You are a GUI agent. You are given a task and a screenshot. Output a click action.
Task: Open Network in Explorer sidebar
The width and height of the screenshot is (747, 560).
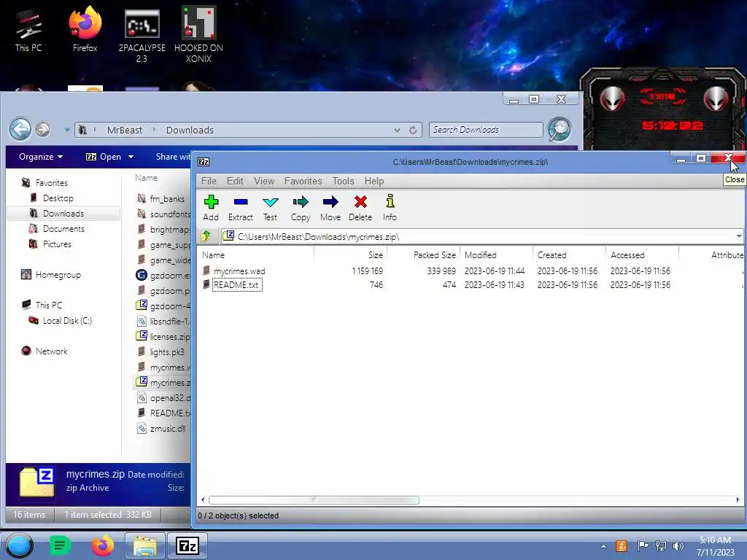coord(51,351)
